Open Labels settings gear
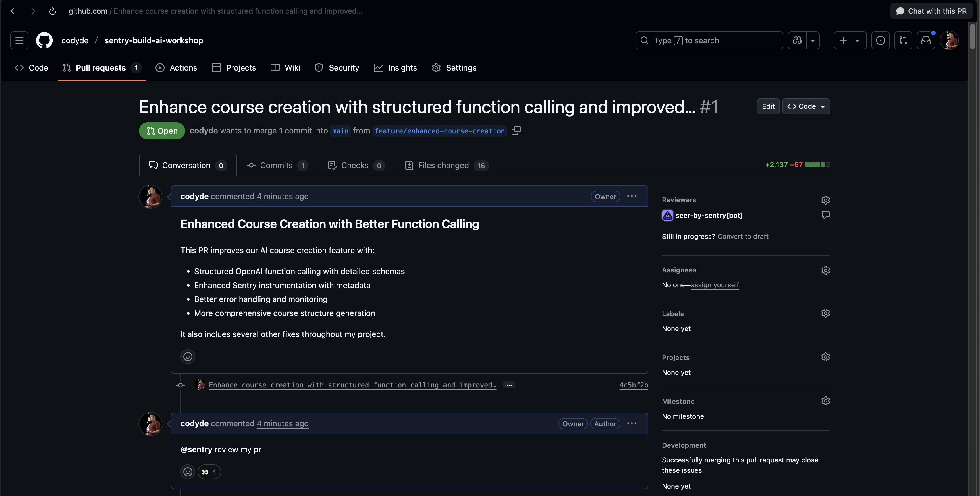The height and width of the screenshot is (496, 980). click(x=825, y=313)
